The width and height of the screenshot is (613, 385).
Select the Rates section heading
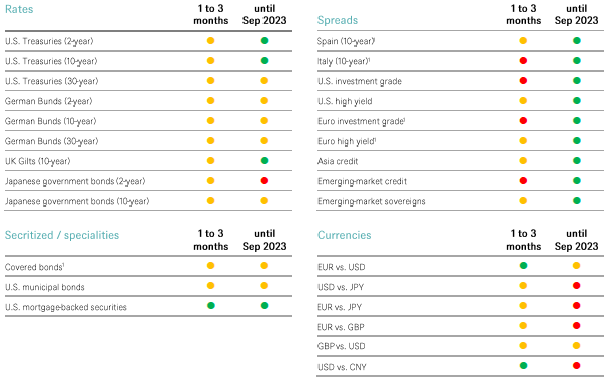19,9
